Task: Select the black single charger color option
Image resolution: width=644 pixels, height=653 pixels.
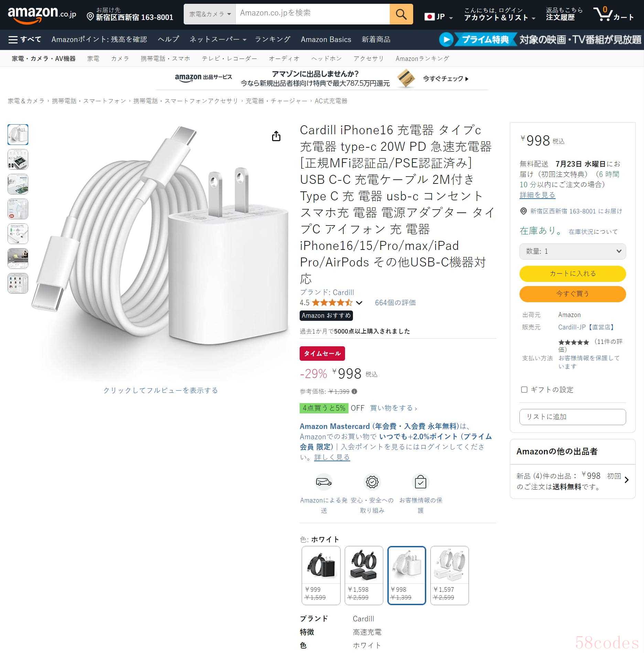Action: [321, 575]
